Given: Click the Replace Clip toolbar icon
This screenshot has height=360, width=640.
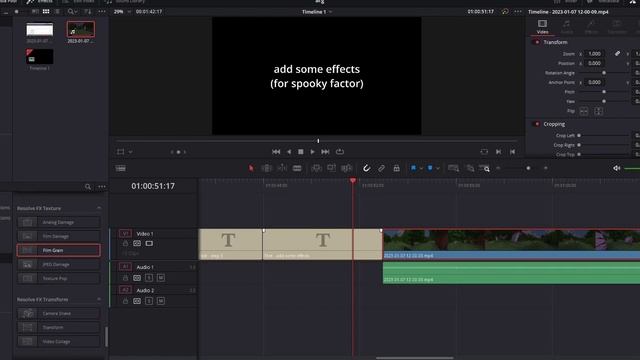Looking at the screenshot, I should [347, 168].
